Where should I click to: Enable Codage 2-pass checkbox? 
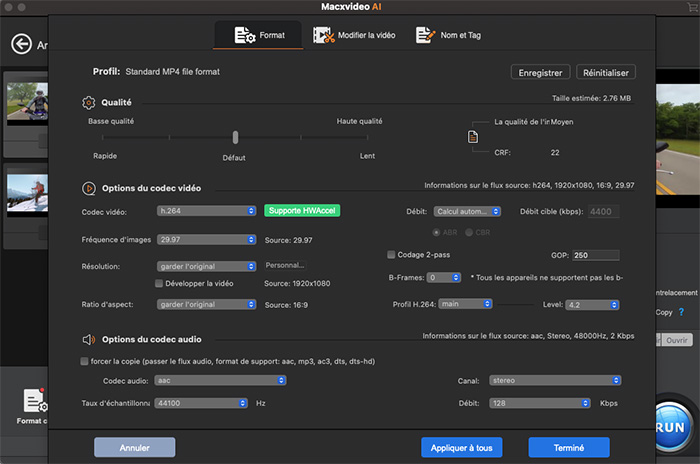point(391,255)
